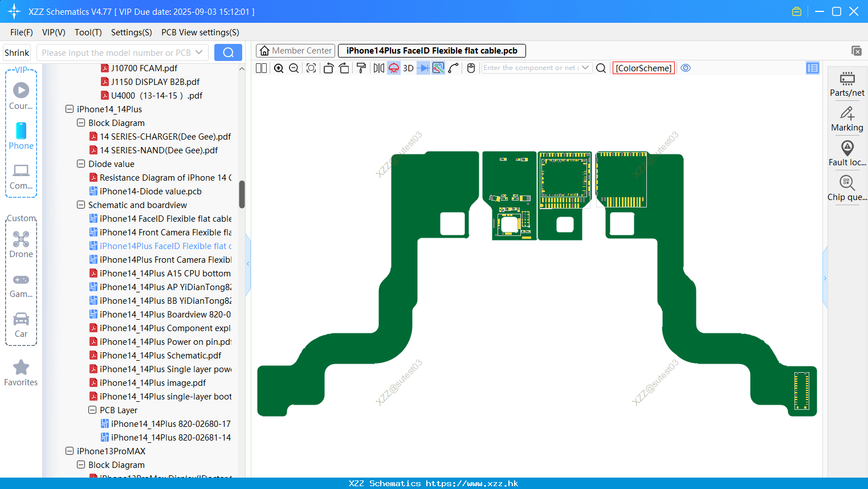Toggle the eye visibility icon
868x489 pixels.
point(686,68)
